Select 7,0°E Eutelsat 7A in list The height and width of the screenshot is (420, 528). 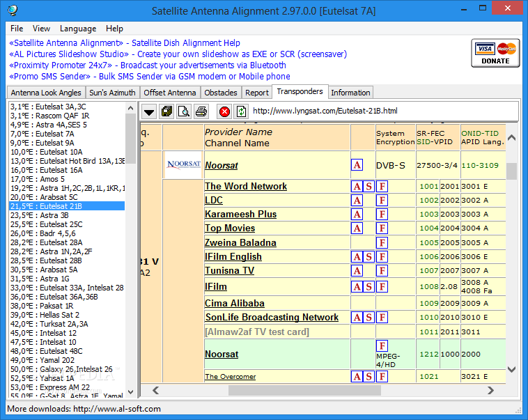coord(67,134)
